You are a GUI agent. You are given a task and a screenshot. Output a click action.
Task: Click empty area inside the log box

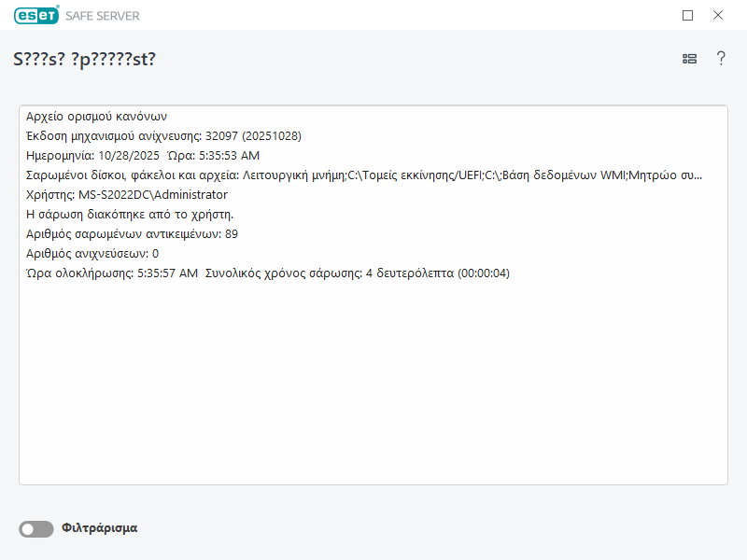tap(373, 392)
